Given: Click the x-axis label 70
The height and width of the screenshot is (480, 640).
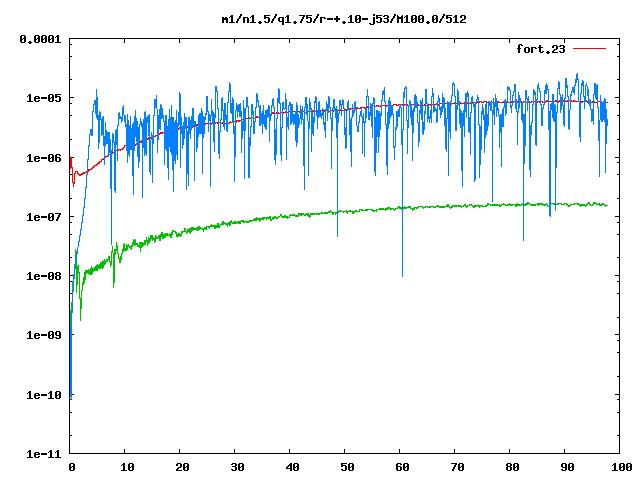Looking at the screenshot, I should (x=457, y=467).
